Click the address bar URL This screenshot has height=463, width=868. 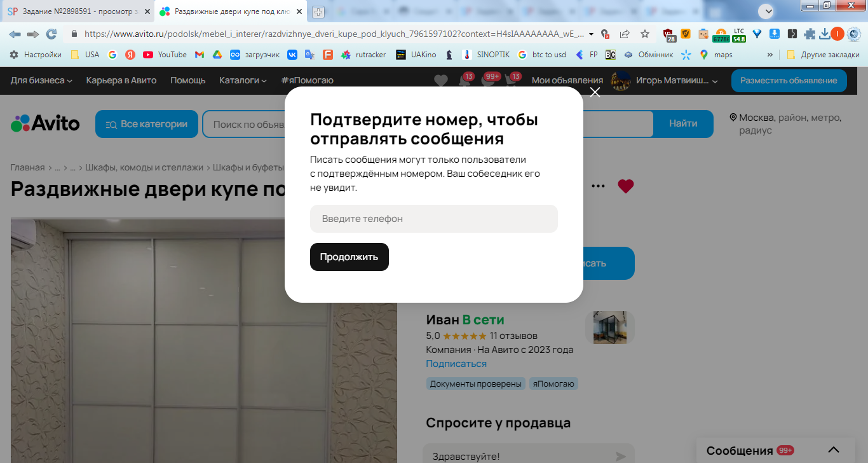pos(334,34)
